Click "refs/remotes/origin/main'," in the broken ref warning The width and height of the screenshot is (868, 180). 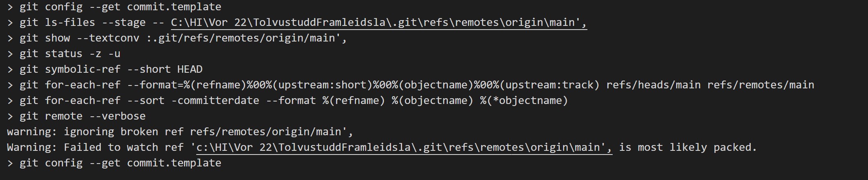272,132
